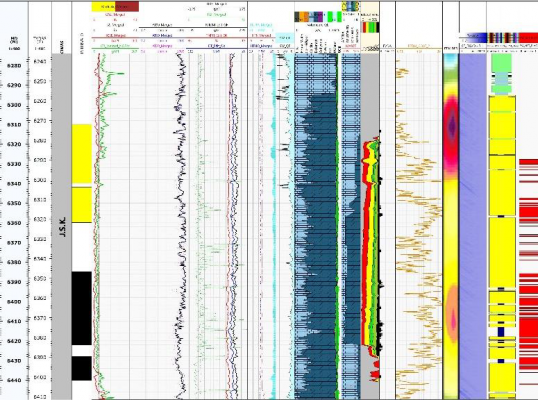Select the 6300 MD depth label
This screenshot has width=538, height=400.
point(14,105)
